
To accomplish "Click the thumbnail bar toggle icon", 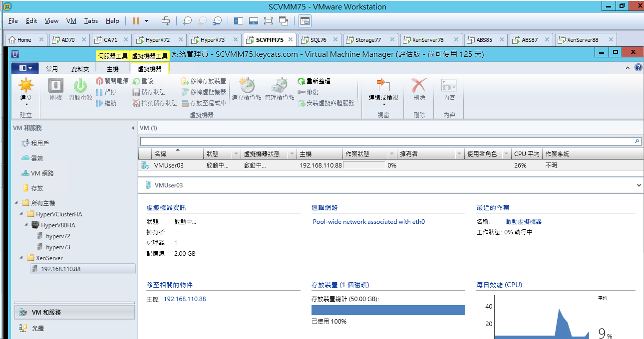I will point(253,21).
